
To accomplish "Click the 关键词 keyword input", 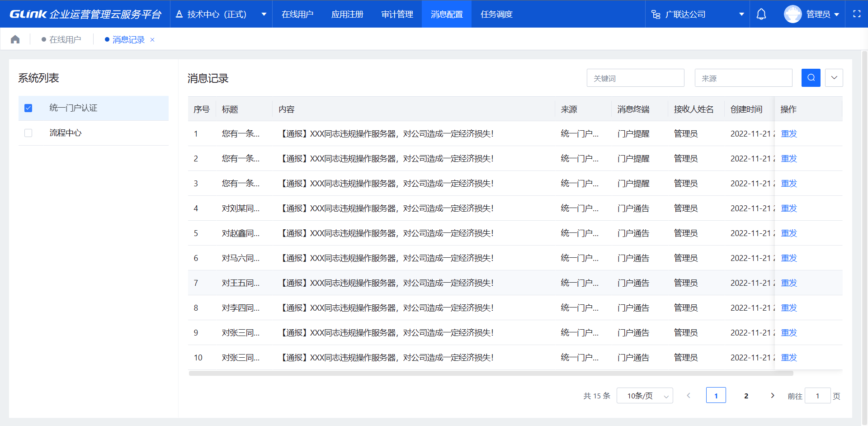I will 635,78.
